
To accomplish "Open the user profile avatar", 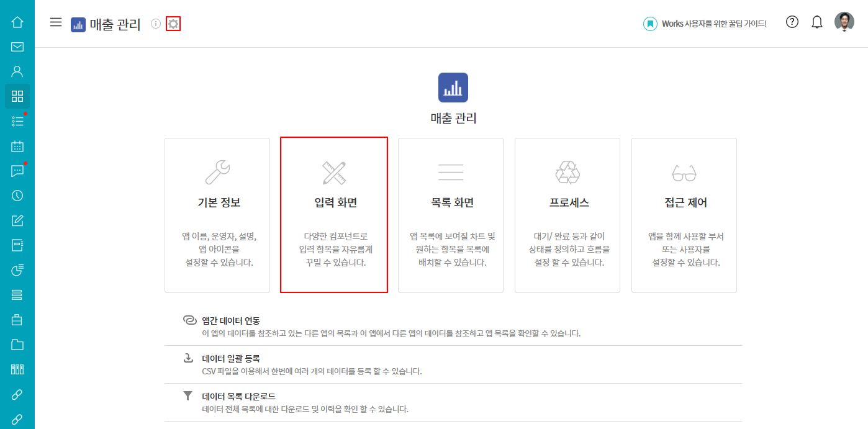I will click(x=844, y=22).
